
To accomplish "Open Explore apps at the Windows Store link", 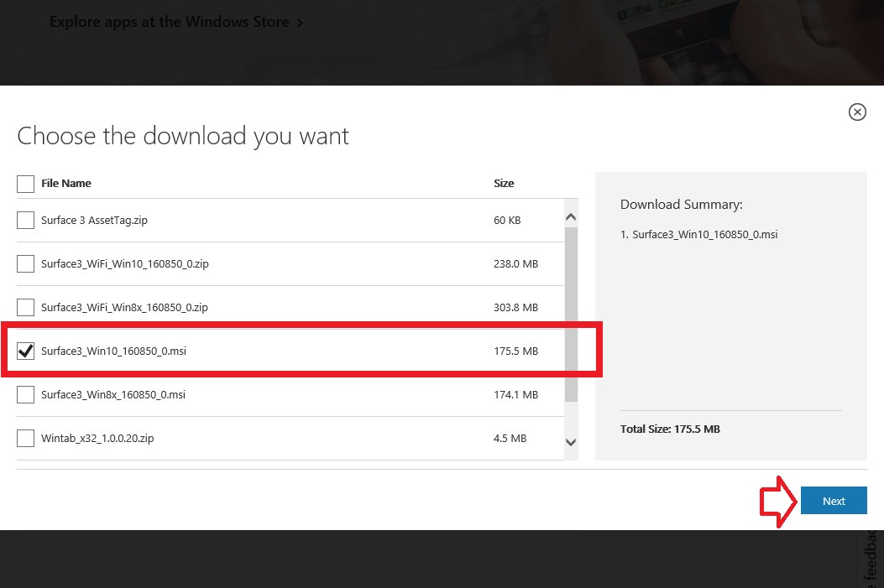I will [x=176, y=22].
